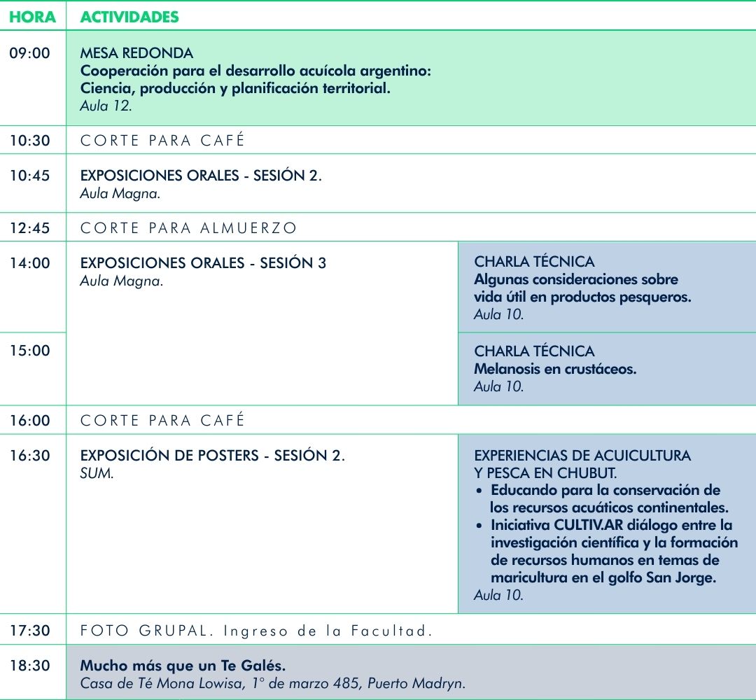This screenshot has width=756, height=700.
Task: Select 'Melanosis en crustáceos.' talk title
Action: (555, 369)
